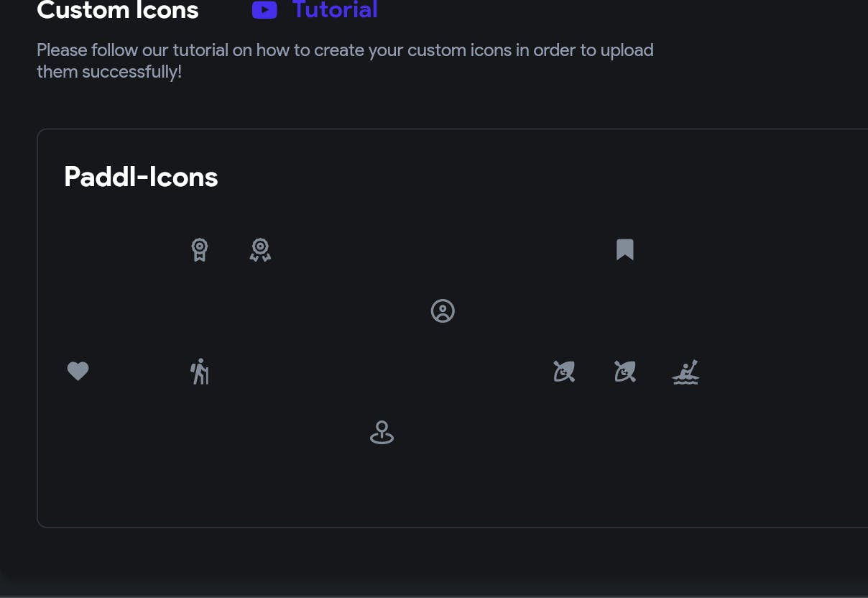868x598 pixels.
Task: Open the Tutorial link
Action: pos(335,10)
